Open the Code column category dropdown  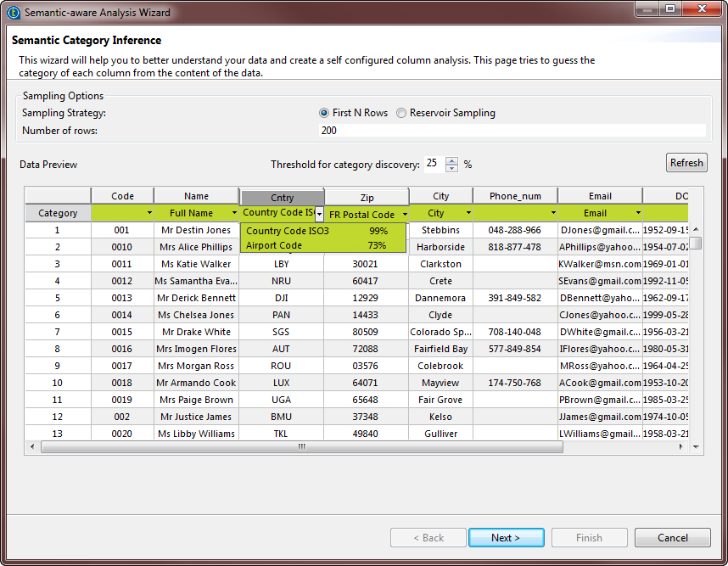pos(149,213)
